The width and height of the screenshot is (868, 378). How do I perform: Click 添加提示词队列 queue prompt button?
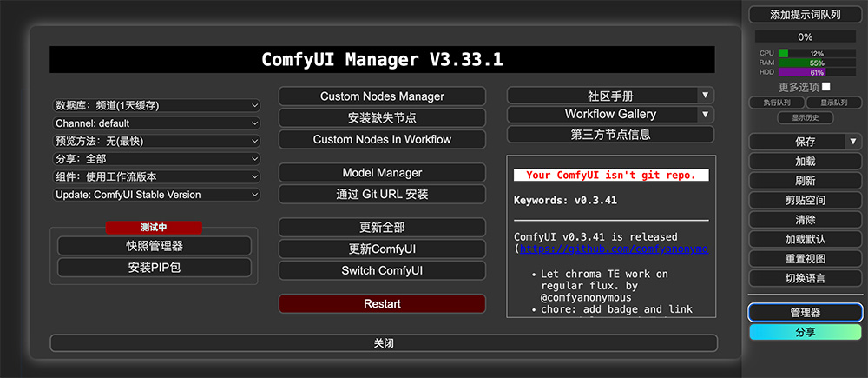(x=806, y=15)
